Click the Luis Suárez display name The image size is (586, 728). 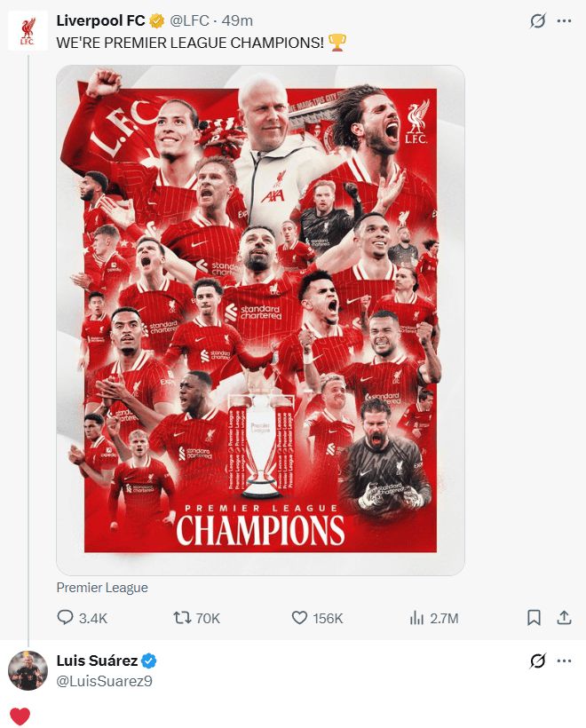pos(94,661)
